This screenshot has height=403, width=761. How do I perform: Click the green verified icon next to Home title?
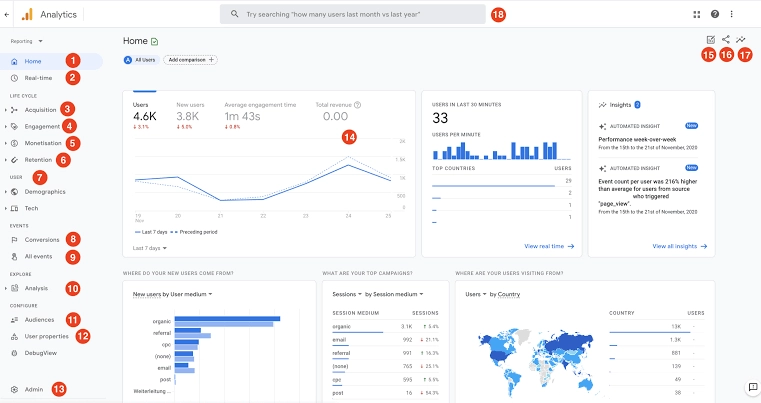[x=154, y=42]
